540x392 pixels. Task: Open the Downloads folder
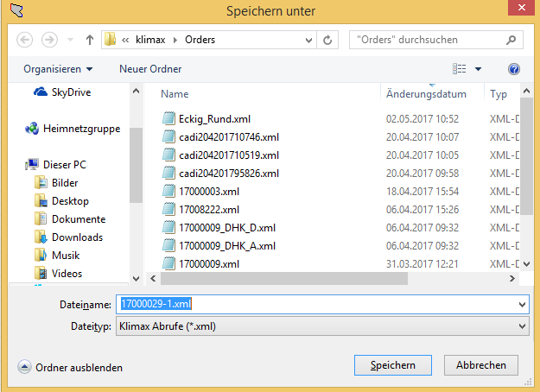(69, 237)
